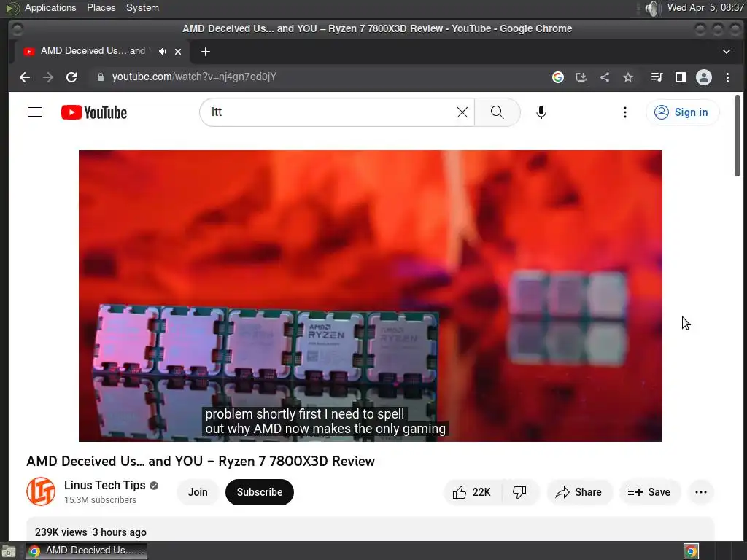Open the Linus Tech Tips channel name link
This screenshot has height=560, width=747.
point(105,485)
